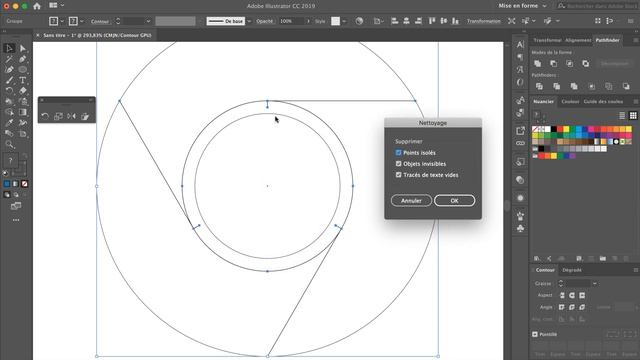
Task: Expand the Opacité 100% arrow
Action: click(x=308, y=21)
